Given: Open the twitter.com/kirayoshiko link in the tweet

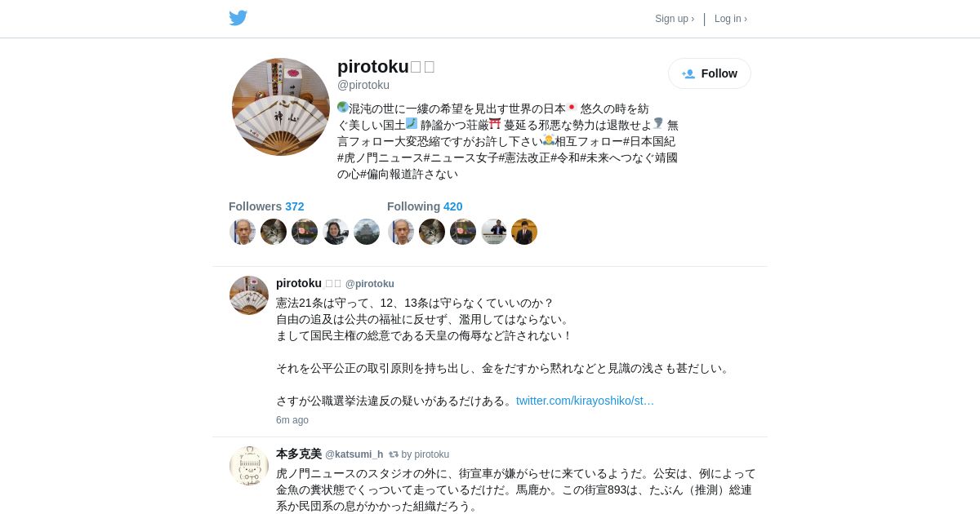Looking at the screenshot, I should [x=585, y=401].
